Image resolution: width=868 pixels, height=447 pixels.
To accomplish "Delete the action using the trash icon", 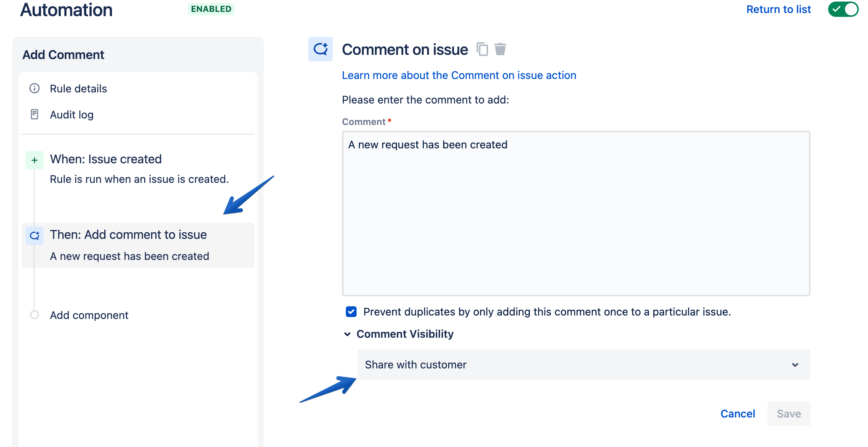I will pos(500,49).
